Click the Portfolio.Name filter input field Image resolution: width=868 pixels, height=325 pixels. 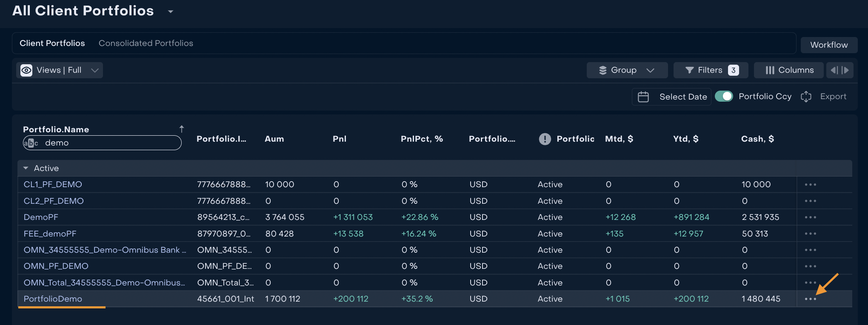111,143
